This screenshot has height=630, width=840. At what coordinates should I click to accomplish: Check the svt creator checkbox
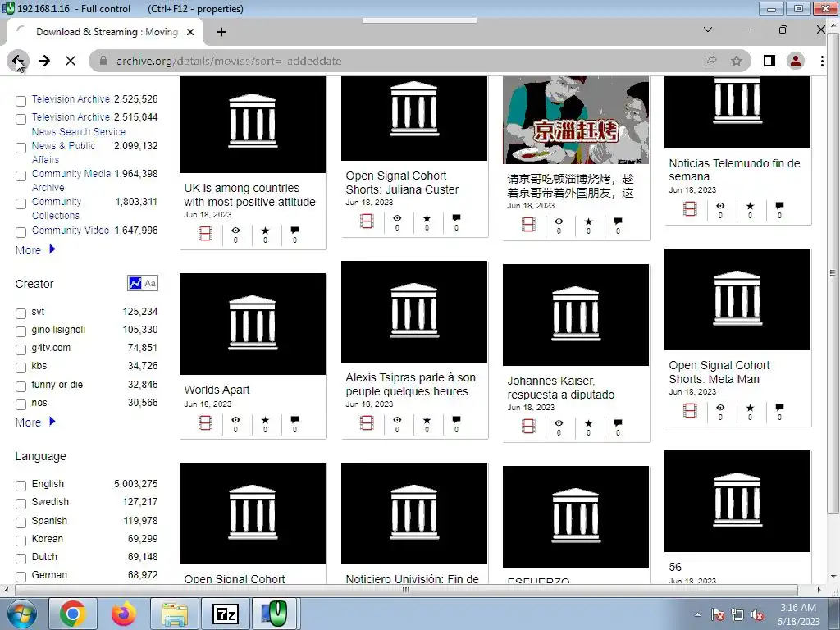[21, 313]
